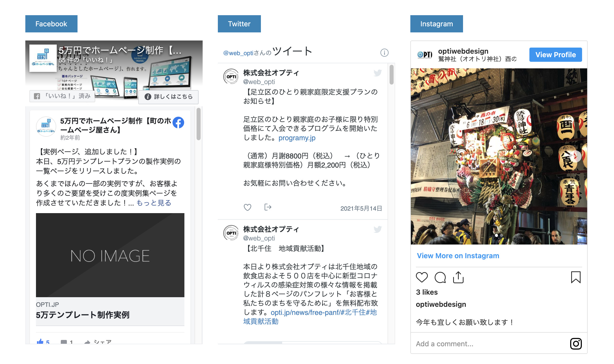Click Facebook comment count icon
614x364 pixels.
point(64,342)
